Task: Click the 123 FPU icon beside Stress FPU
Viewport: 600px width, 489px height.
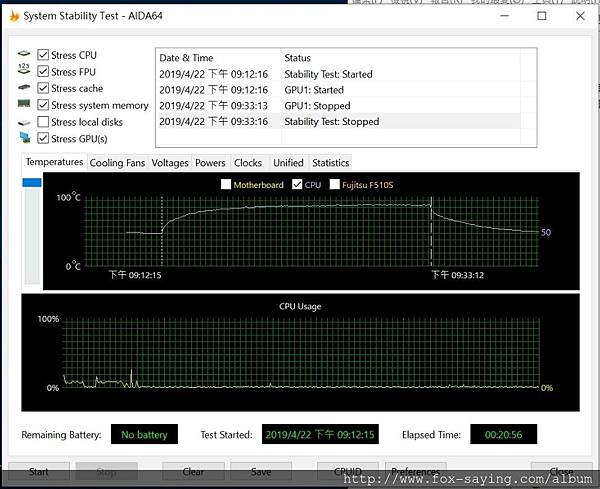Action: tap(24, 69)
